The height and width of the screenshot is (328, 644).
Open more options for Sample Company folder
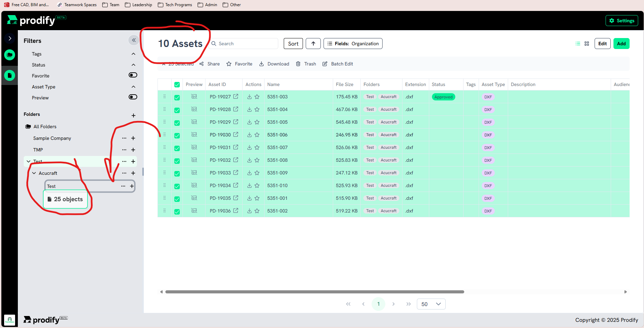coord(124,138)
